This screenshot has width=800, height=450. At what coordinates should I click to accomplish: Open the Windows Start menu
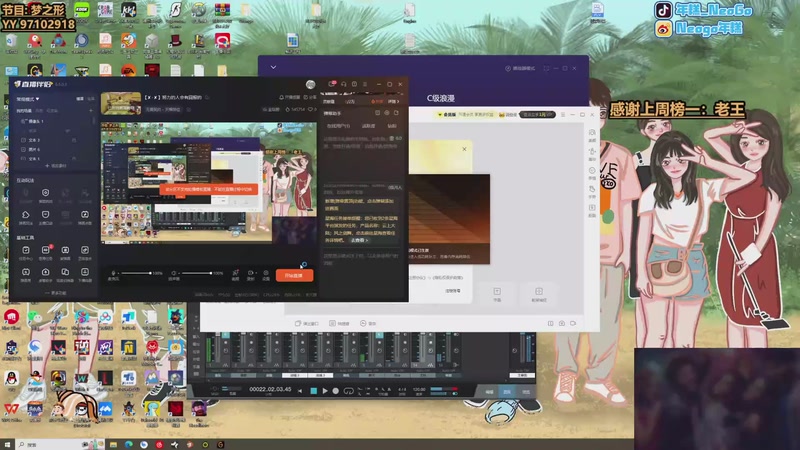[7, 445]
